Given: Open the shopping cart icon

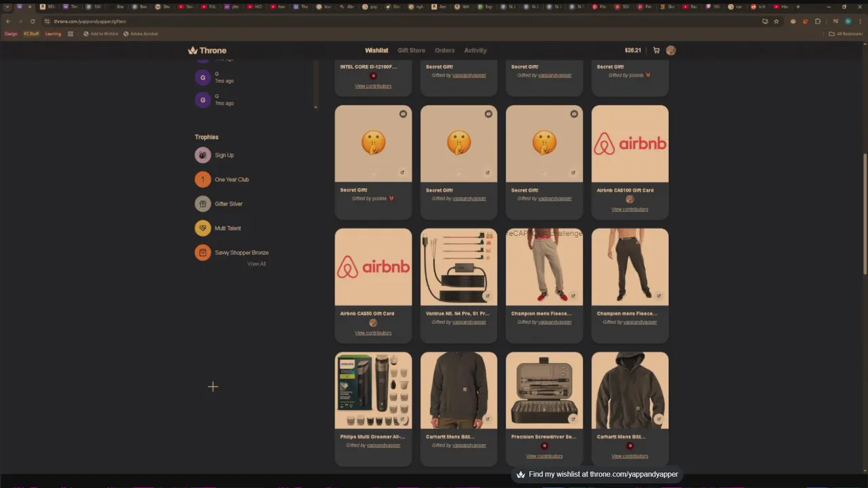Looking at the screenshot, I should click(x=656, y=50).
